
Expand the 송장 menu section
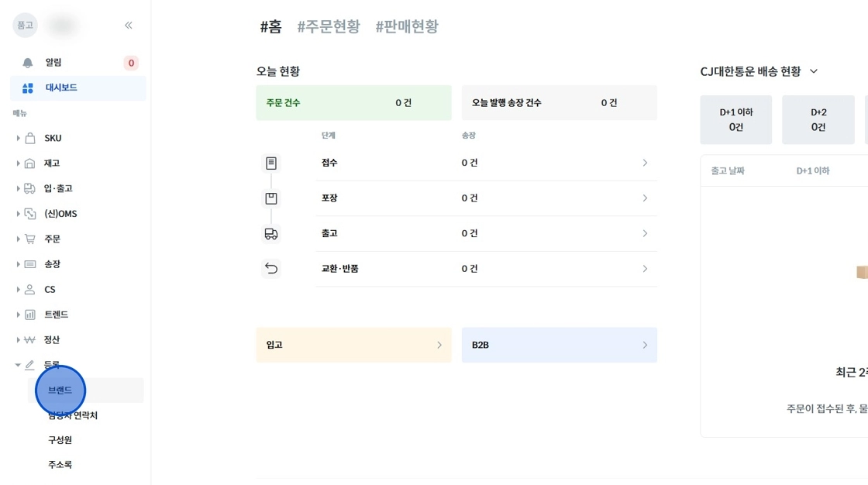coord(19,264)
